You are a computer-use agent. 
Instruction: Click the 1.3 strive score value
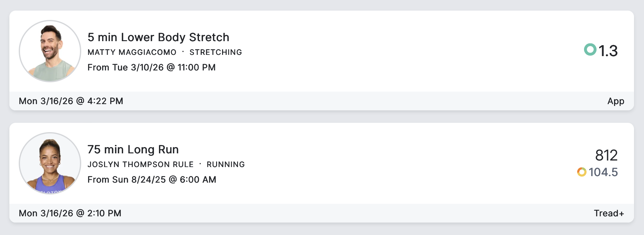coord(608,51)
